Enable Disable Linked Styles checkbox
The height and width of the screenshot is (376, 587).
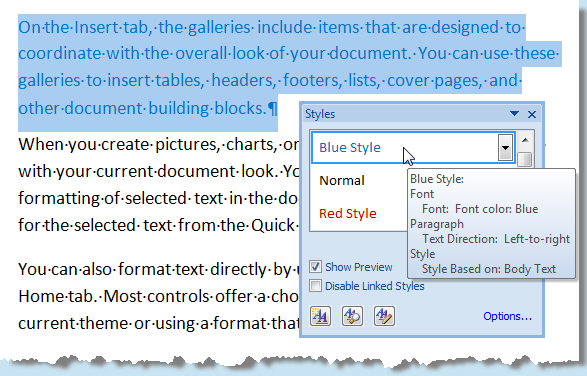click(x=315, y=286)
